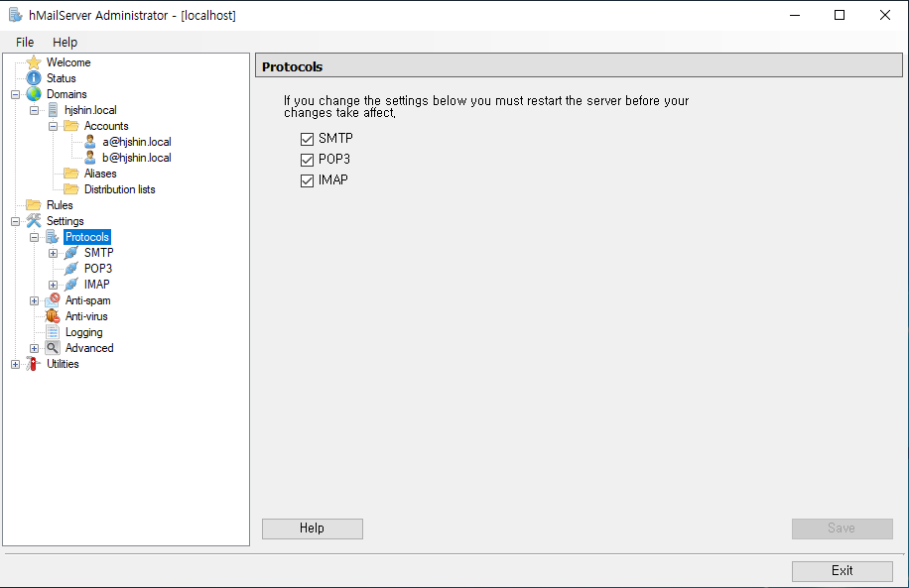The image size is (909, 588).
Task: Uncheck the SMTP protocol checkbox
Action: (308, 139)
